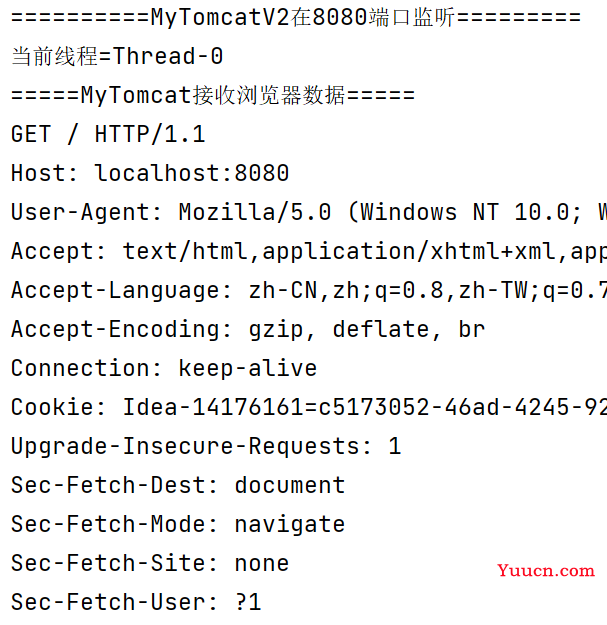Click the GET / HTTP/1.1 request line
This screenshot has width=607, height=625.
coord(108,134)
